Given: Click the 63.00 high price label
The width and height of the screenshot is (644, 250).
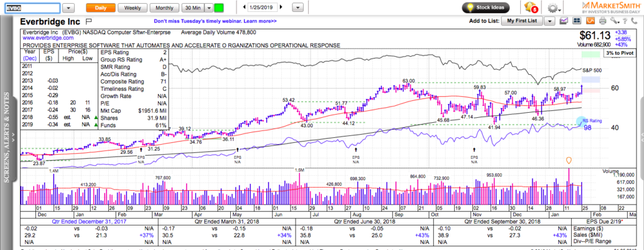Looking at the screenshot, I should (409, 81).
